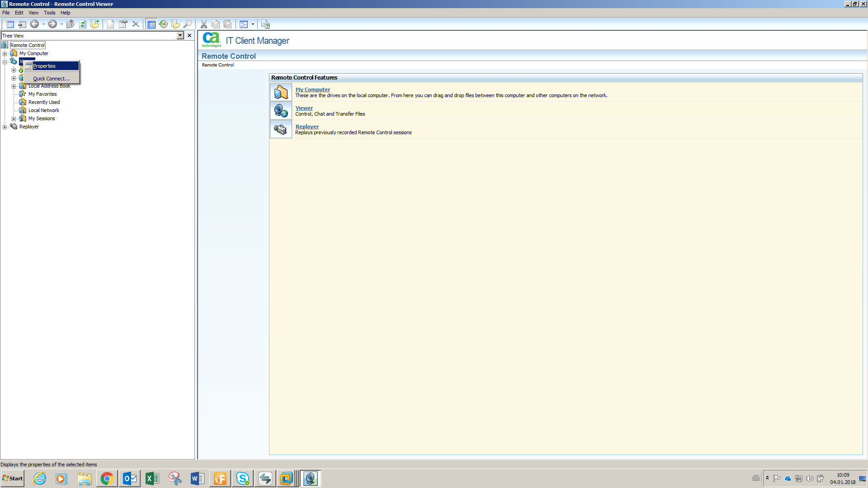This screenshot has width=868, height=488.
Task: Expand the My Sessions tree node
Action: pos(14,119)
